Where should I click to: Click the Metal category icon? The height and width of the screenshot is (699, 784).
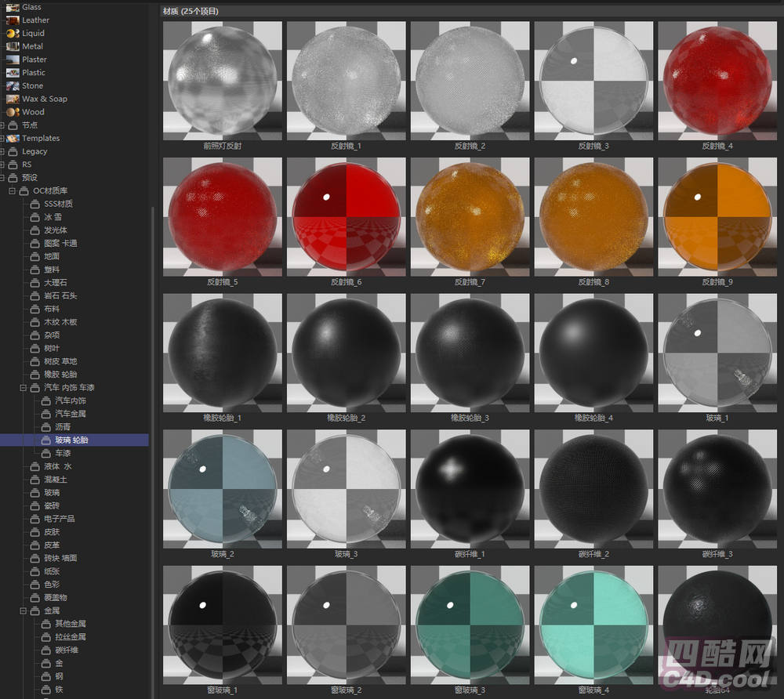click(13, 46)
